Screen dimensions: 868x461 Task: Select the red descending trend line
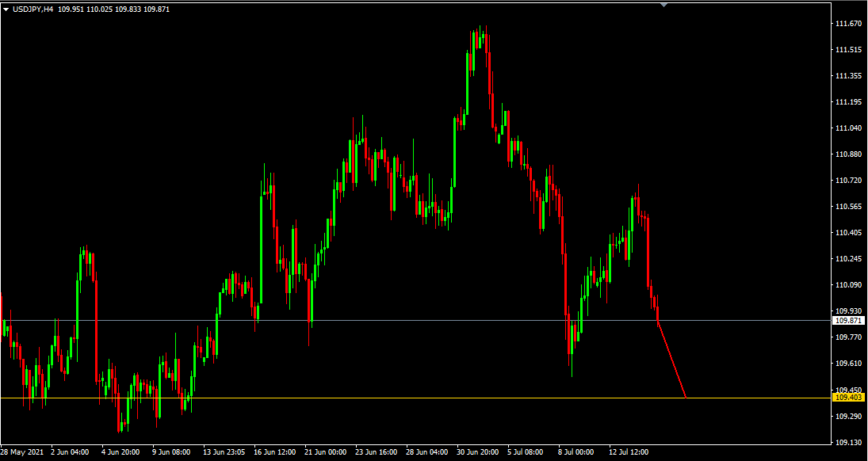671,359
